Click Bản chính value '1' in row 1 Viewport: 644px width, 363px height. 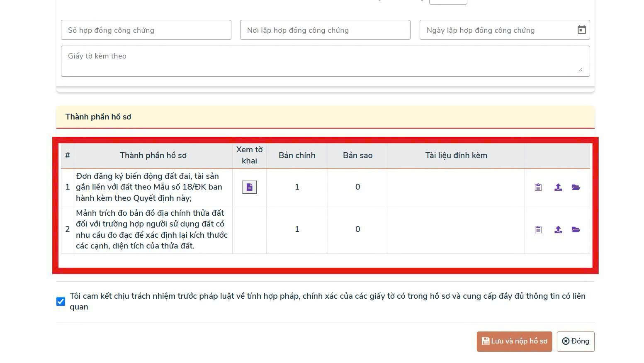(297, 187)
